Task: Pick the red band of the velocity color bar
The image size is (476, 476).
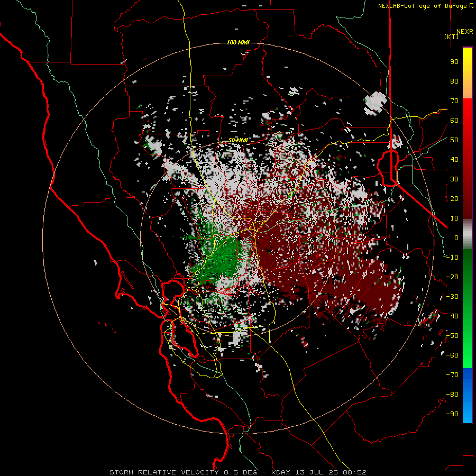Action: point(467,159)
